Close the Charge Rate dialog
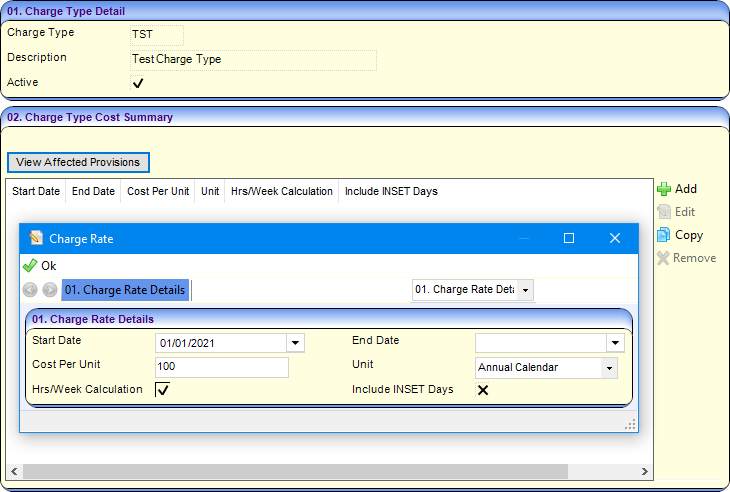 (x=615, y=238)
